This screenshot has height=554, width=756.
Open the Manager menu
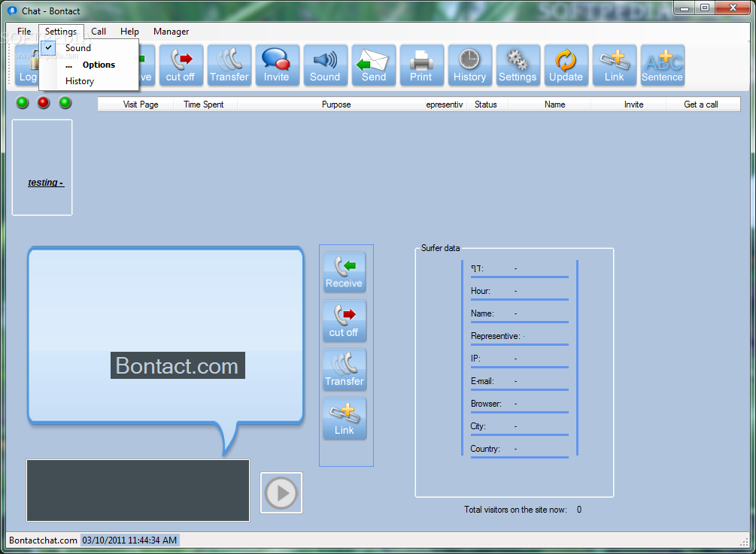171,32
